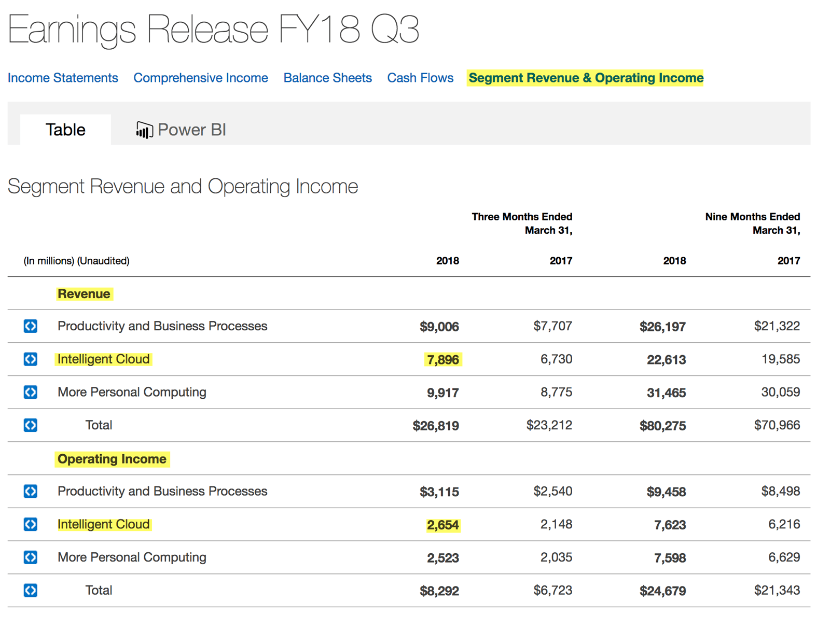Click the $26,819 total revenue cell
This screenshot has width=830, height=644.
click(436, 426)
